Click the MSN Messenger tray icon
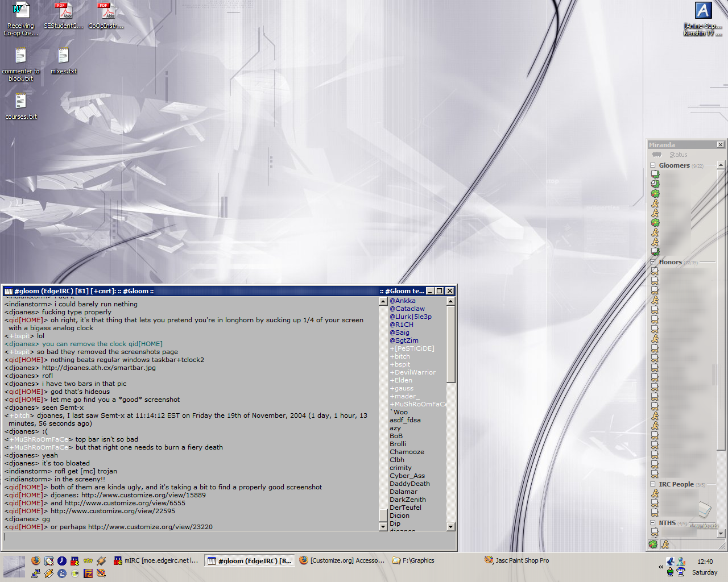 (681, 562)
